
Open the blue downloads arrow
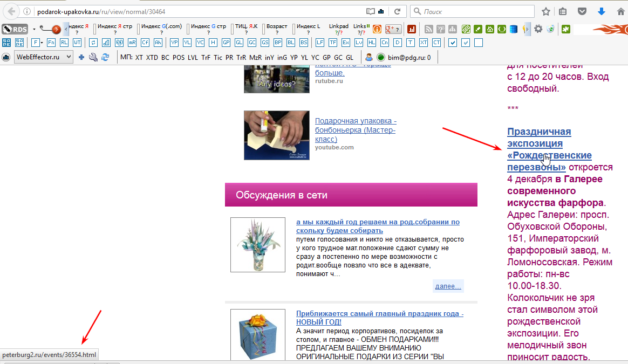tap(602, 12)
